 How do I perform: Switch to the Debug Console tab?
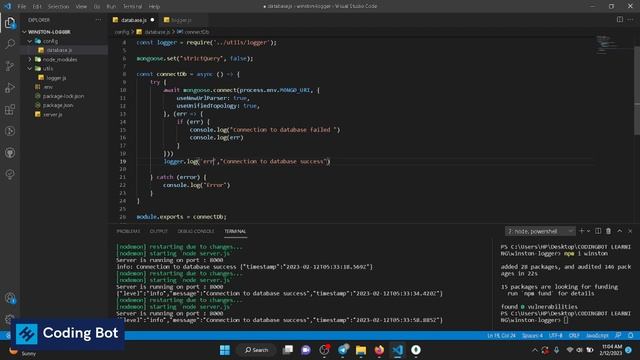(x=196, y=231)
